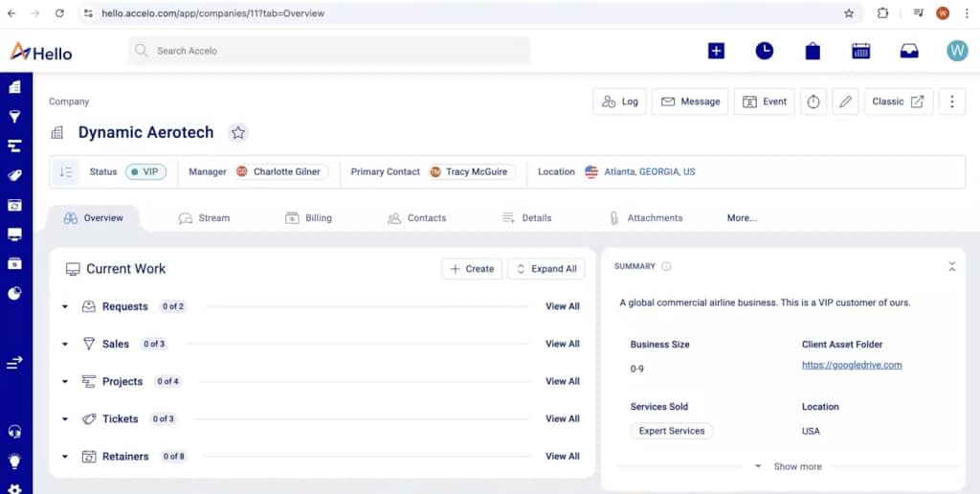Open the lightbulb ideas icon in sidebar
The height and width of the screenshot is (494, 980).
tap(14, 461)
